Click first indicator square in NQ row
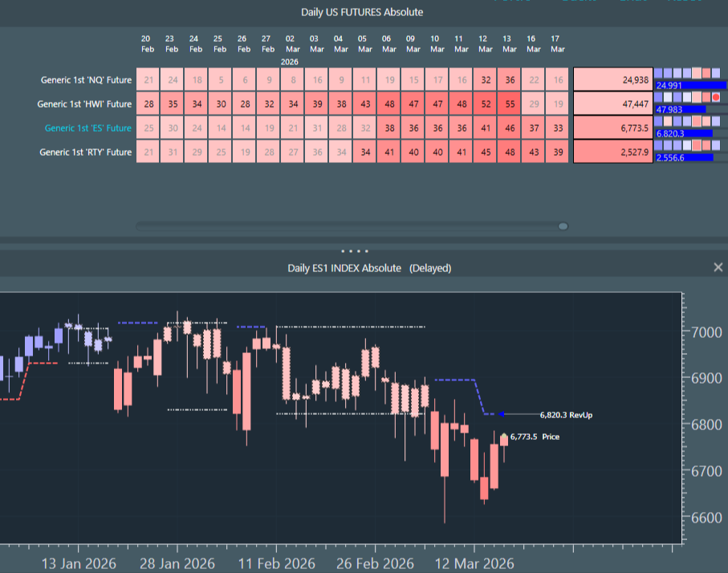 pyautogui.click(x=660, y=73)
